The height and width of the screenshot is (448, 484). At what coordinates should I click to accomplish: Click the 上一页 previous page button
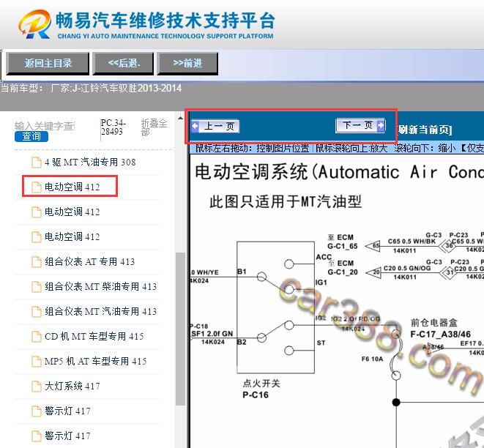(x=215, y=126)
